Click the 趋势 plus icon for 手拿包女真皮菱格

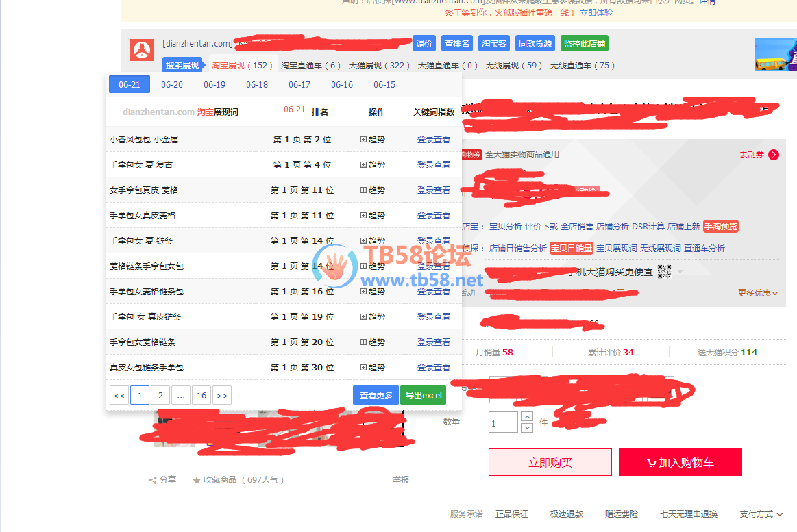click(x=363, y=216)
